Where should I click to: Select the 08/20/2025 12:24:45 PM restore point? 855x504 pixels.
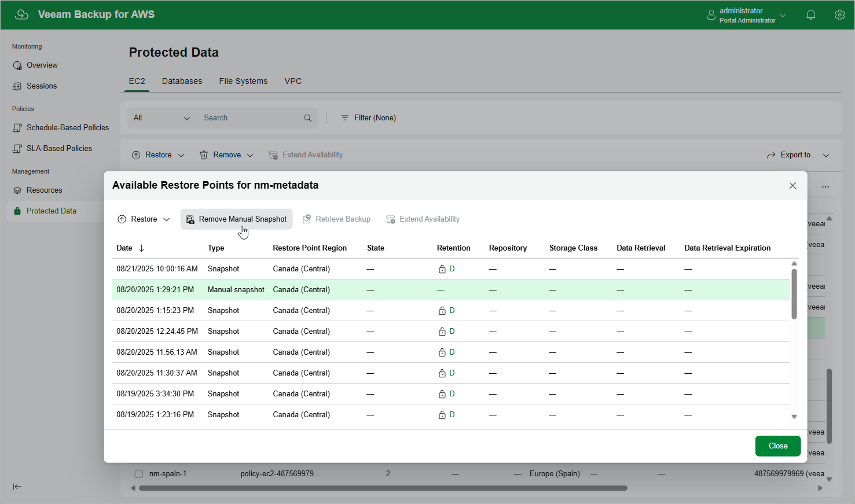pos(451,332)
